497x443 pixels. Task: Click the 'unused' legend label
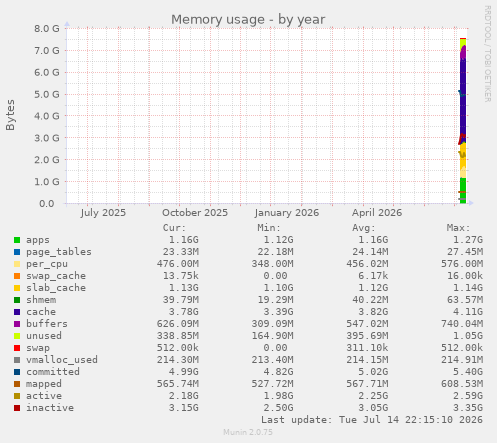(x=44, y=336)
